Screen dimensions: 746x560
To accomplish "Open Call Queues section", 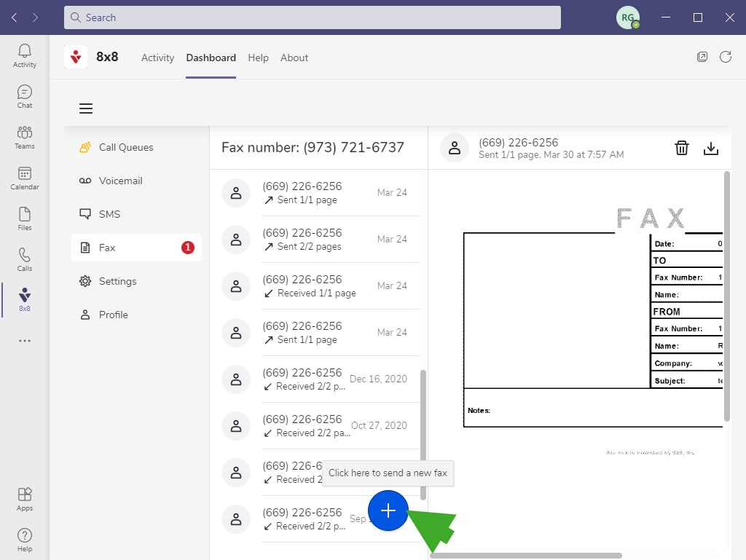I will point(125,147).
